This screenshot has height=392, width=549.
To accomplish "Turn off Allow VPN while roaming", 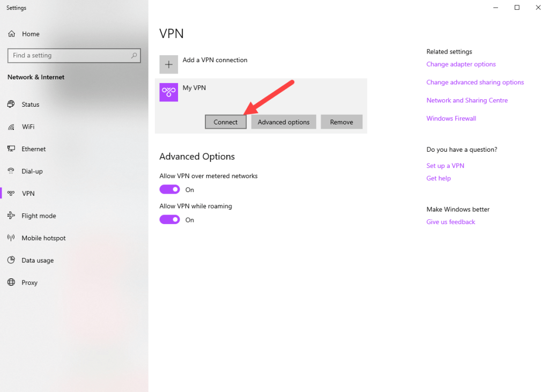I will click(169, 219).
